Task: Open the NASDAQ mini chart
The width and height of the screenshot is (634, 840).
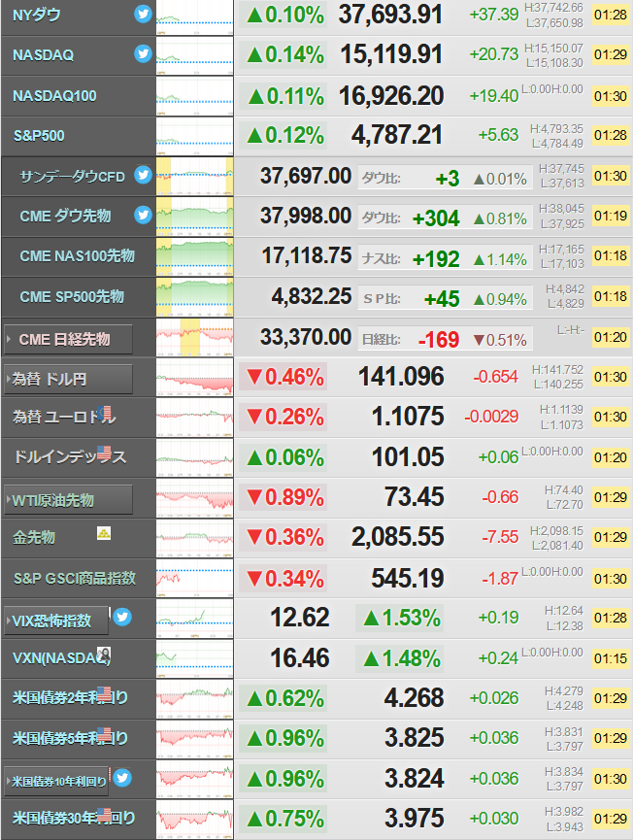Action: (195, 55)
